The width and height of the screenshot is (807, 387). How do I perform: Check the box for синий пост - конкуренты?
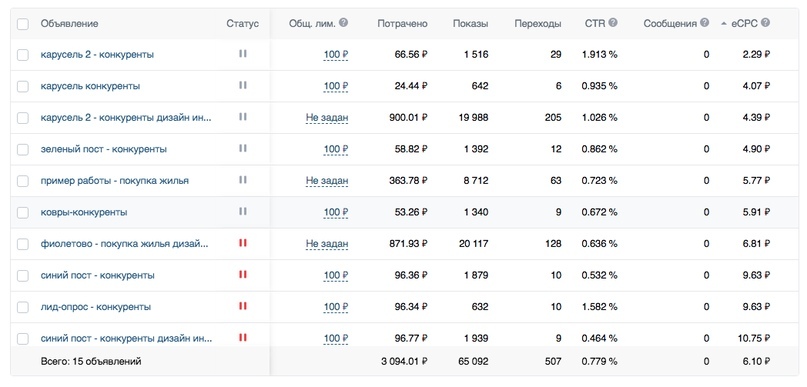[x=23, y=276]
